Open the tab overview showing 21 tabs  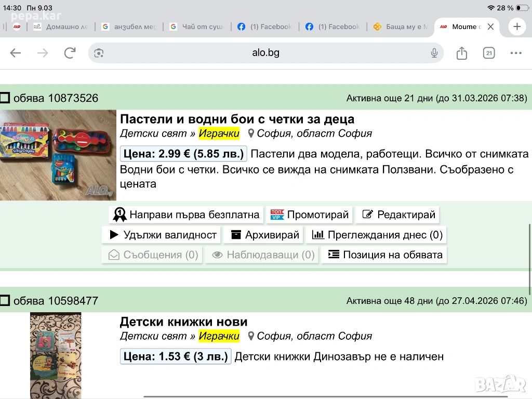point(489,53)
